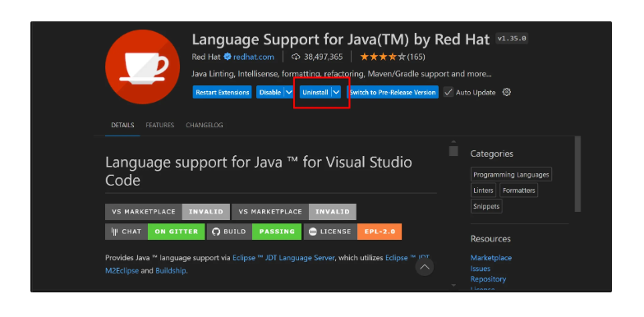Image resolution: width=644 pixels, height=317 pixels.
Task: Select the Programming Languages category tag
Action: (x=511, y=174)
